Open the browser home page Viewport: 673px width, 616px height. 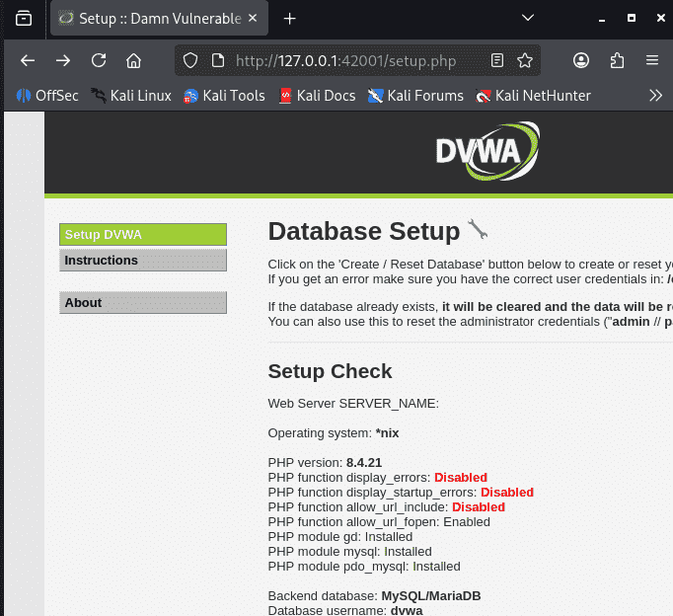(x=133, y=60)
